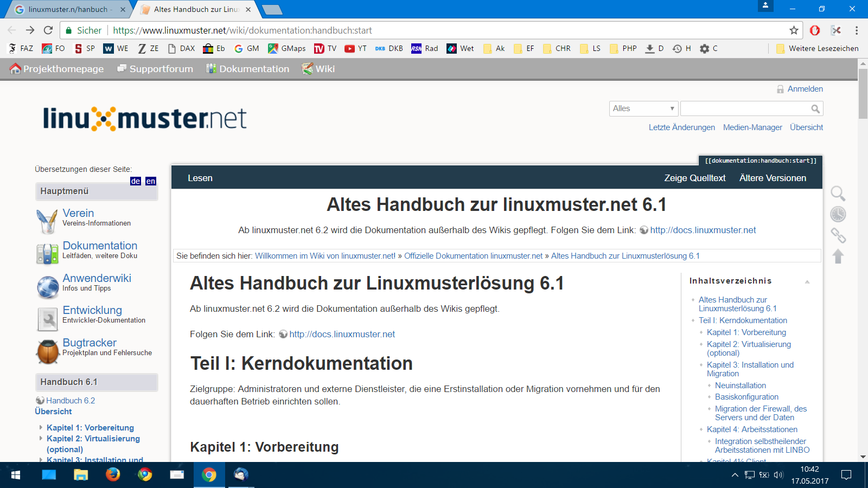Open the Opera extension icon in toolbar
This screenshot has height=488, width=868.
(x=814, y=30)
